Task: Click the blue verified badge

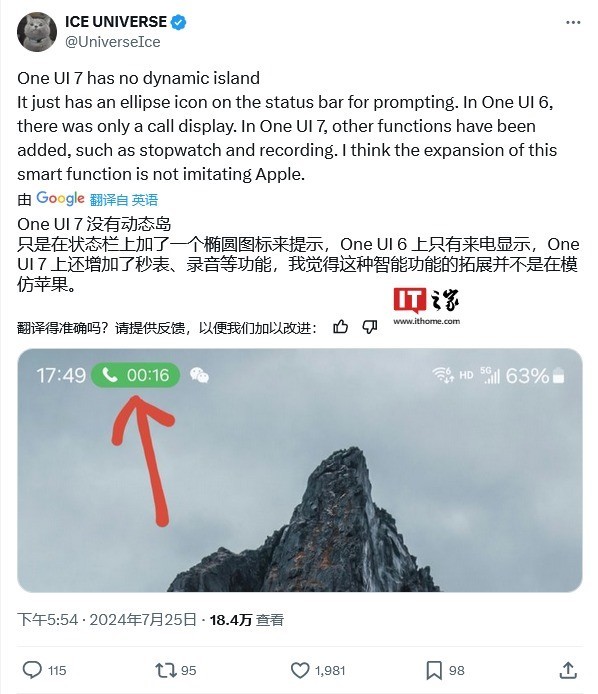Action: click(178, 22)
